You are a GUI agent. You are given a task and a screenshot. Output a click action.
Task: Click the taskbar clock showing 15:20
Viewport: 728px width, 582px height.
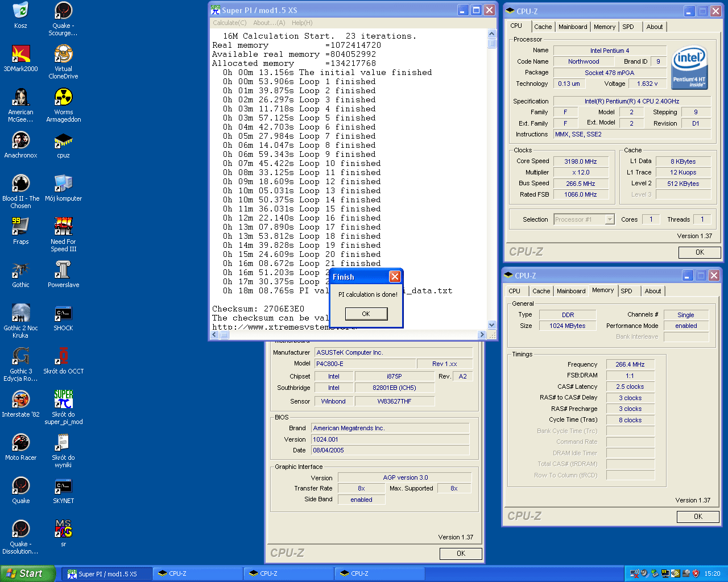tap(712, 573)
